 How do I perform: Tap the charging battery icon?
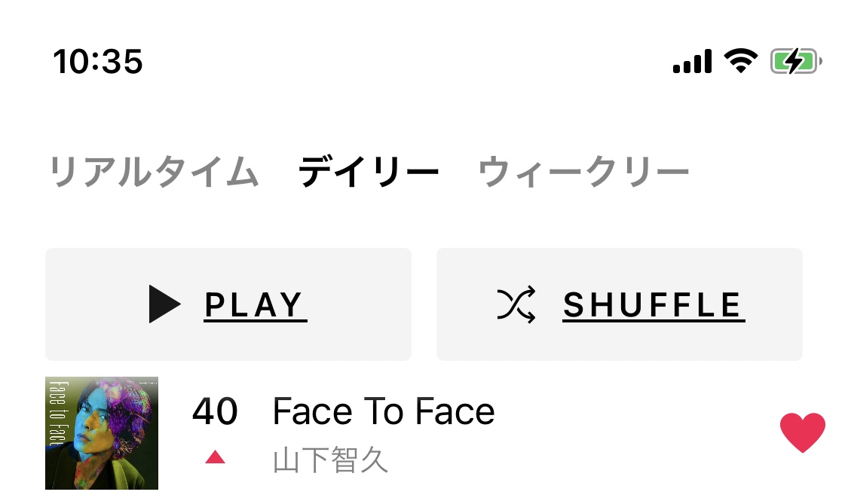[796, 61]
